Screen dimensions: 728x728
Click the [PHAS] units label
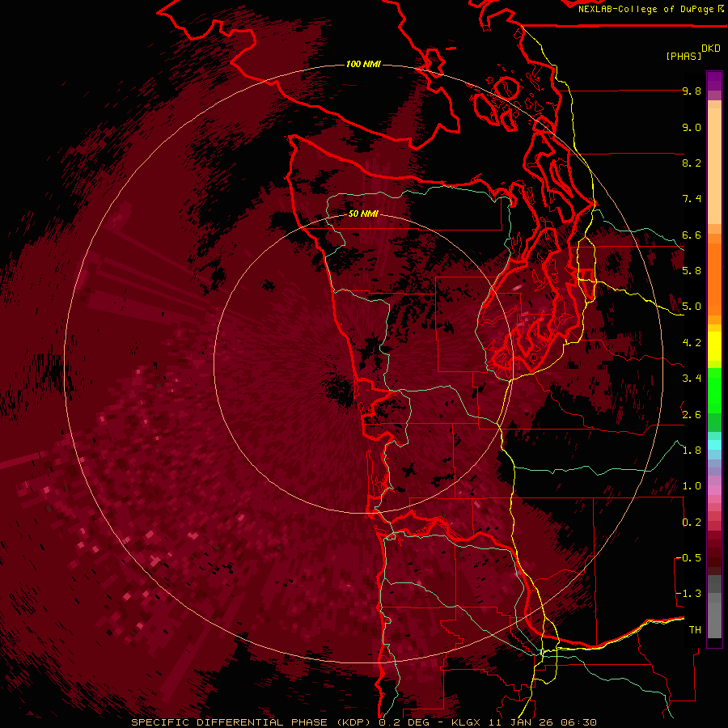coord(684,56)
